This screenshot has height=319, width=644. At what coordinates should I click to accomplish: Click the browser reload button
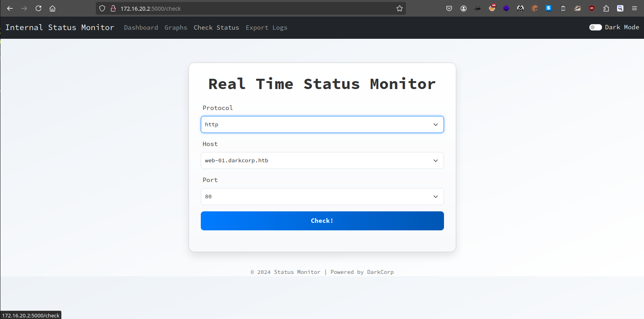pos(38,8)
